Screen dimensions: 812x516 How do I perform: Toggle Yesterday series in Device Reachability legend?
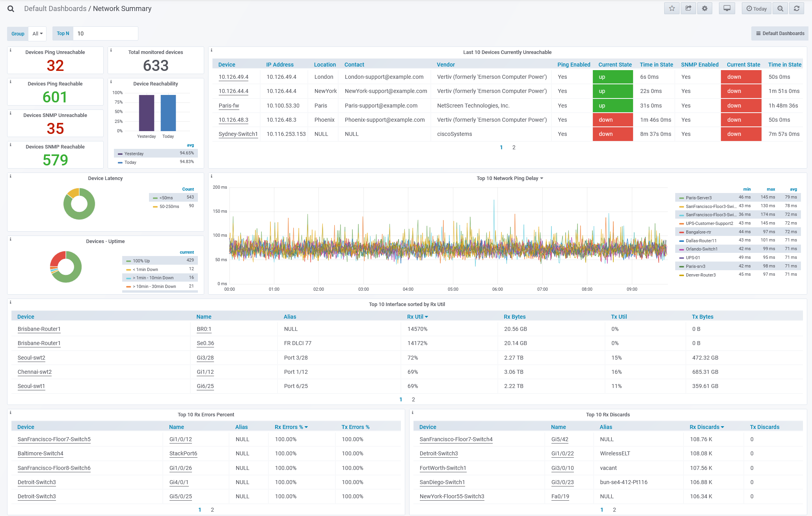click(x=134, y=154)
